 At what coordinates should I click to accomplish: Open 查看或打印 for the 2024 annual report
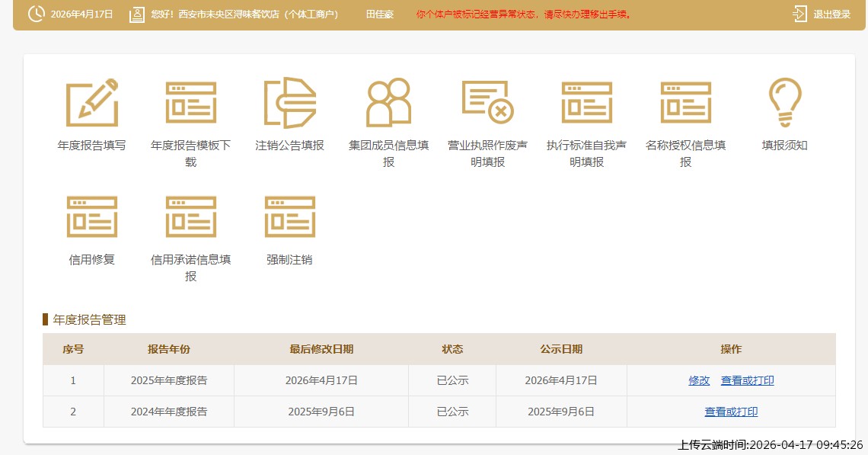point(730,411)
